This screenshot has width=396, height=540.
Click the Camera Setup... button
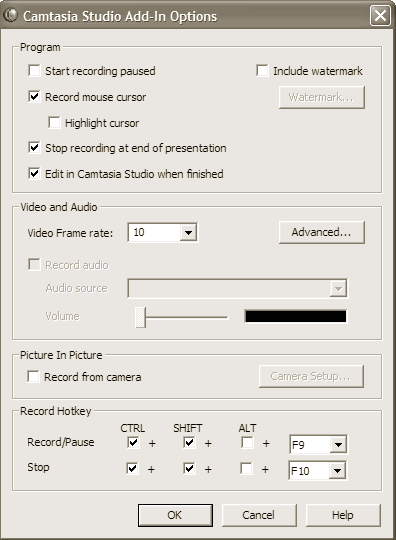(311, 376)
